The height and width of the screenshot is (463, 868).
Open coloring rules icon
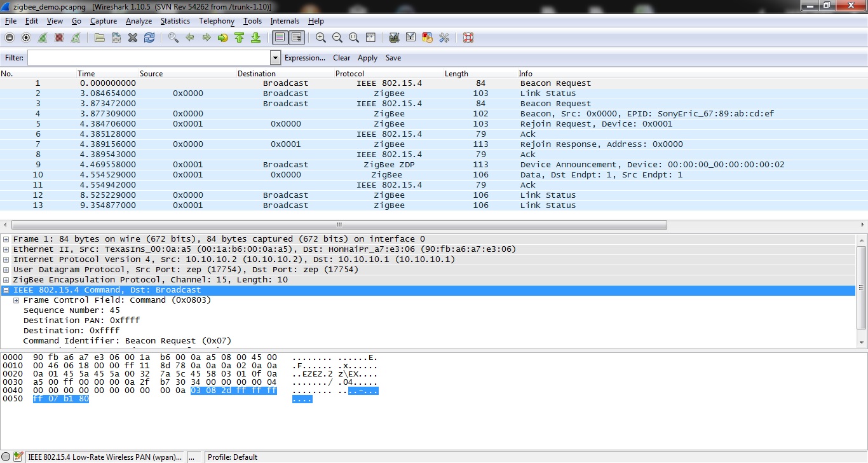[428, 38]
